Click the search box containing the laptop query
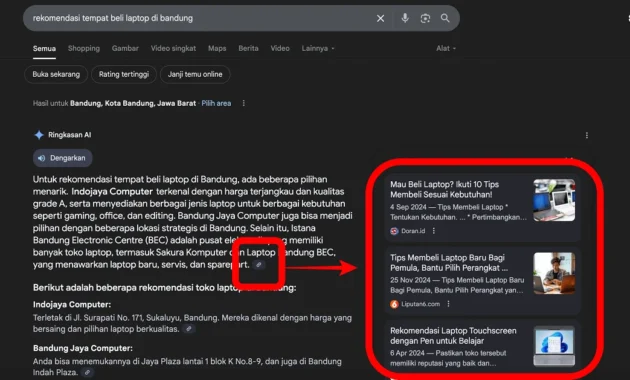Image resolution: width=630 pixels, height=380 pixels. [241, 18]
